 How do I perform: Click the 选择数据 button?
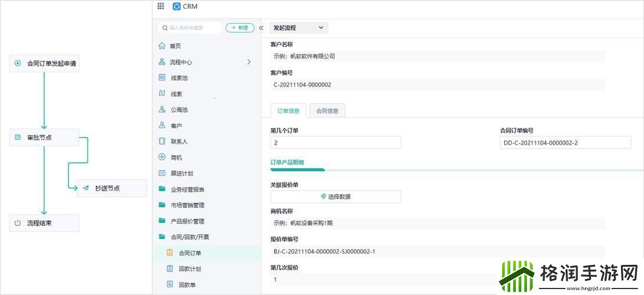pos(336,196)
